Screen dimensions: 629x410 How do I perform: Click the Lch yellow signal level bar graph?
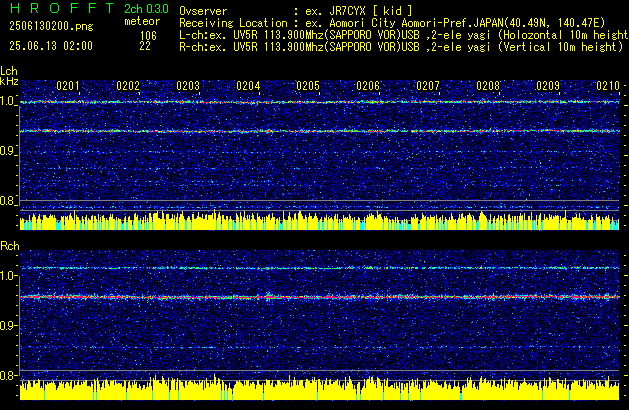click(x=319, y=221)
